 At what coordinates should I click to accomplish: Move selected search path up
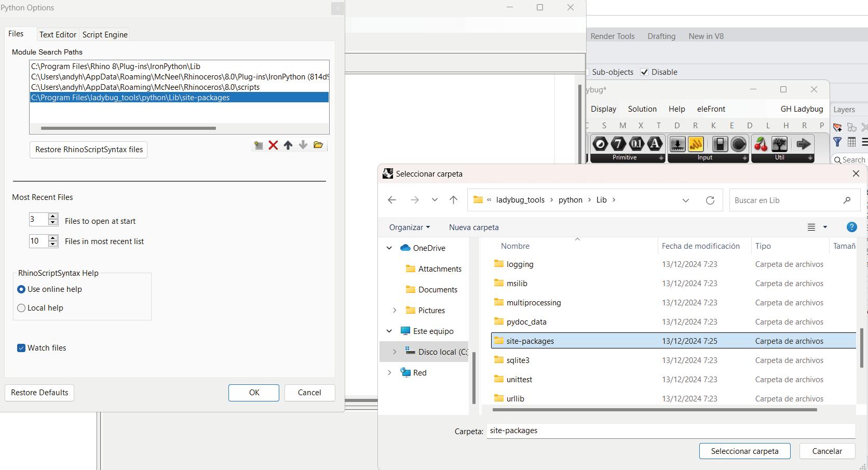pyautogui.click(x=288, y=145)
